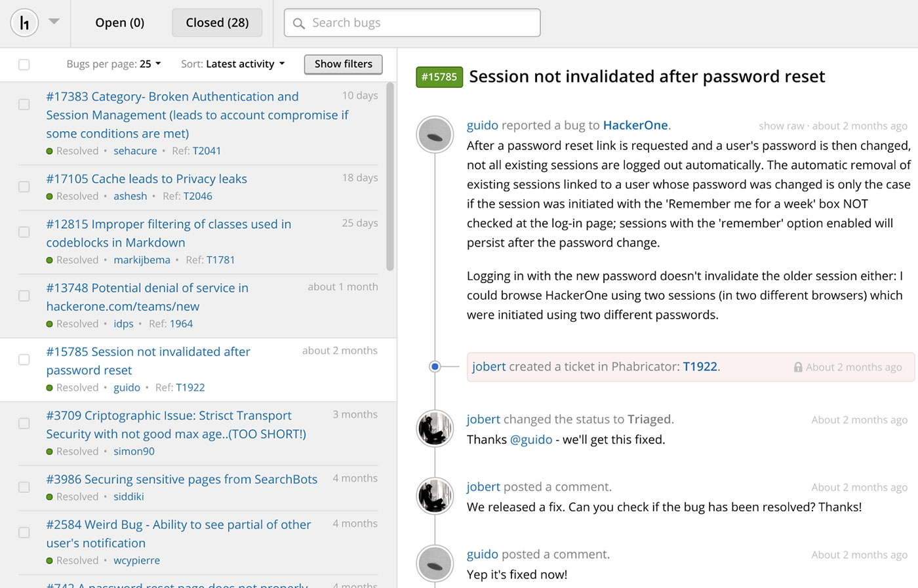Open the T1922 Phabricator ticket link
This screenshot has width=918, height=588.
coord(700,366)
